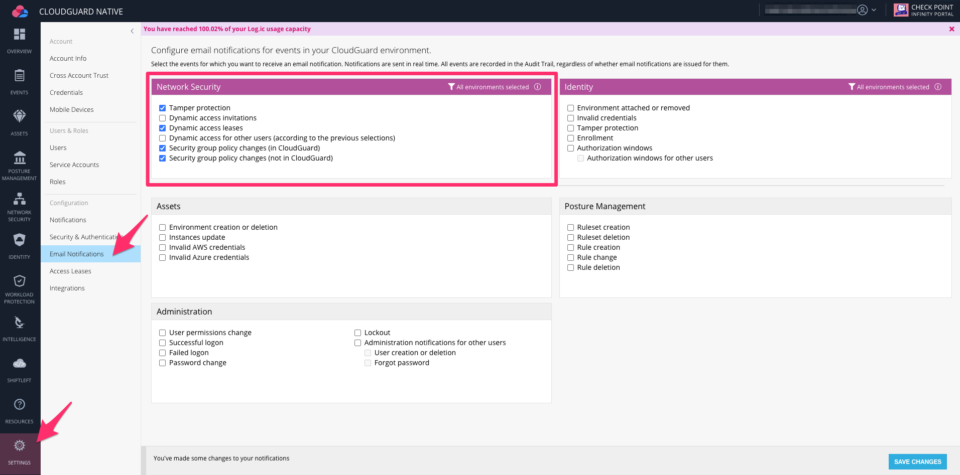Open Check Point Infinity Portal icon
960x475 pixels.
click(901, 10)
